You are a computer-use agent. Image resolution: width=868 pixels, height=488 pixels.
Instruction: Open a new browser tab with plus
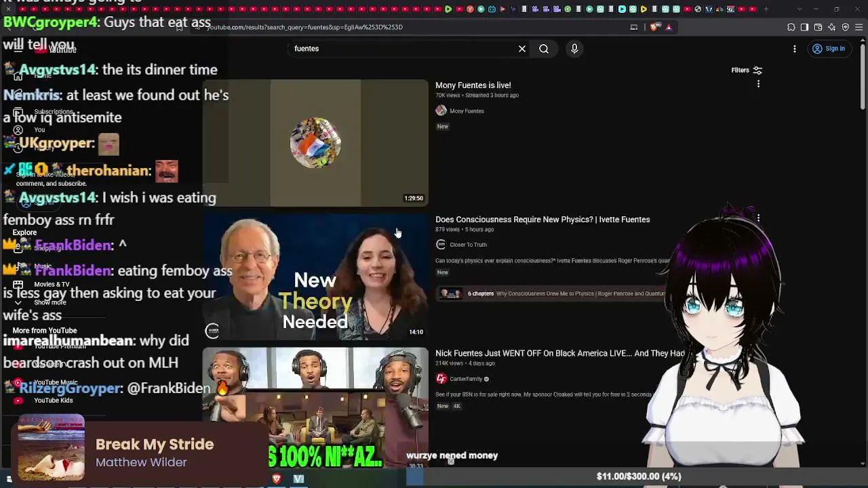coord(766,9)
